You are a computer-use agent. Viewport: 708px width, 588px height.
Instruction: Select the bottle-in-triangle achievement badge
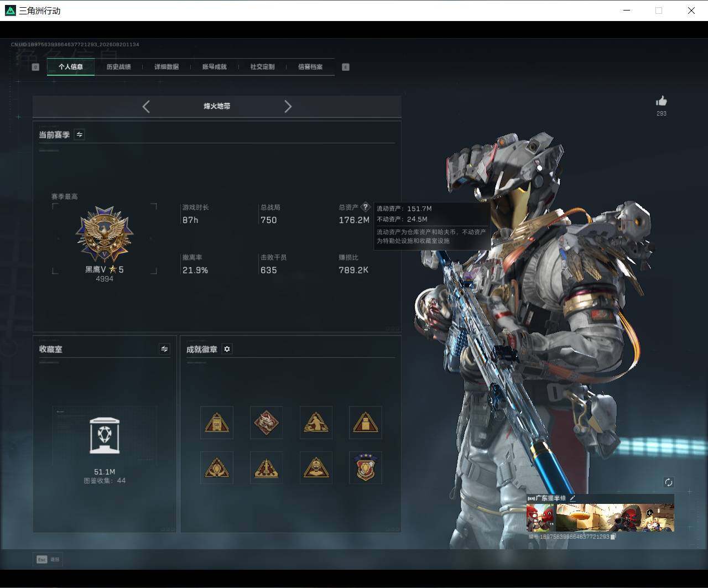coord(366,423)
